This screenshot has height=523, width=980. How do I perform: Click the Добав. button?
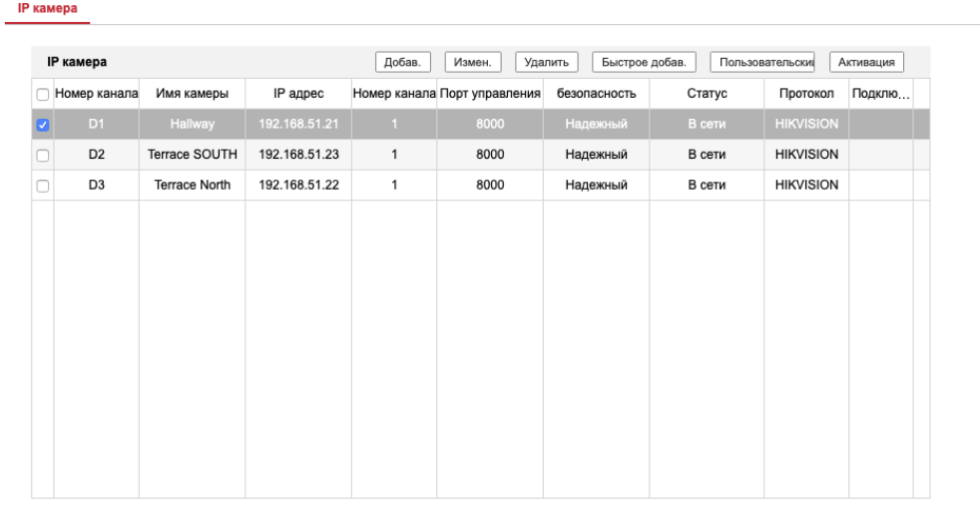pos(402,62)
